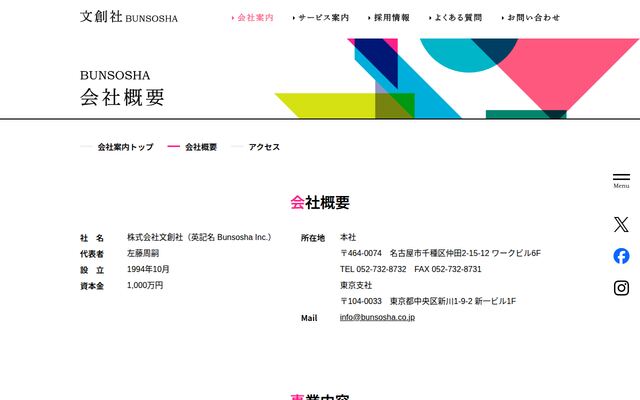Click the TEL 052-732-8732 line
The image size is (640, 400).
click(411, 269)
